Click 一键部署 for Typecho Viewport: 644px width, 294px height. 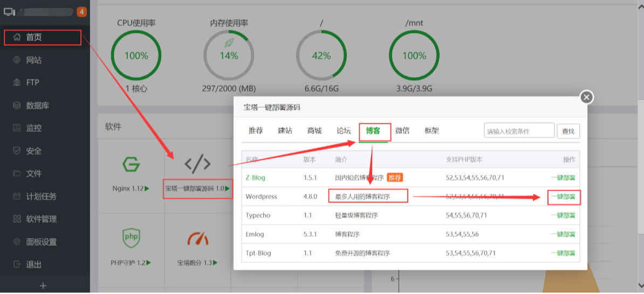[563, 215]
